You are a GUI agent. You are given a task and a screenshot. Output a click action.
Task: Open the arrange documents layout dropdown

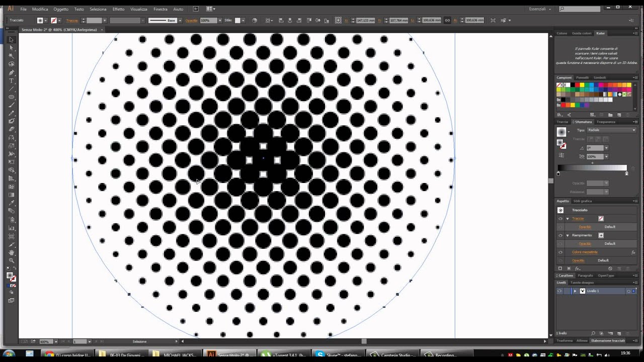211,9
